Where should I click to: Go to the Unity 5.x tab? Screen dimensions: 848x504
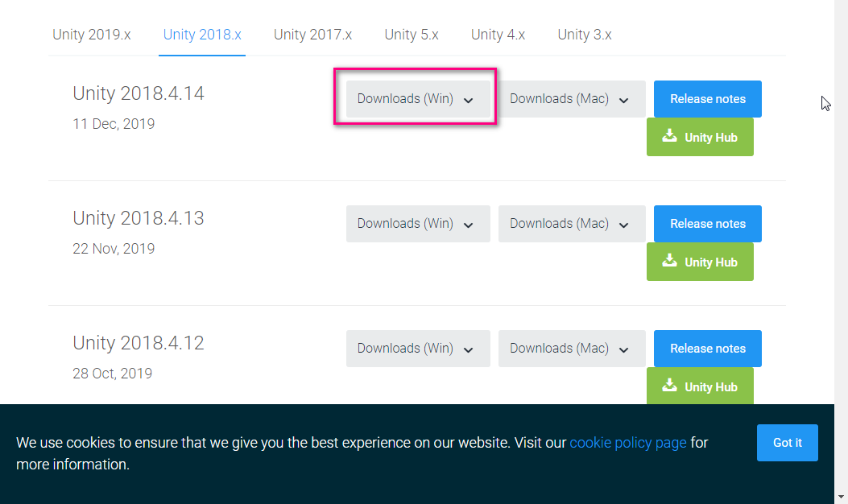[412, 35]
